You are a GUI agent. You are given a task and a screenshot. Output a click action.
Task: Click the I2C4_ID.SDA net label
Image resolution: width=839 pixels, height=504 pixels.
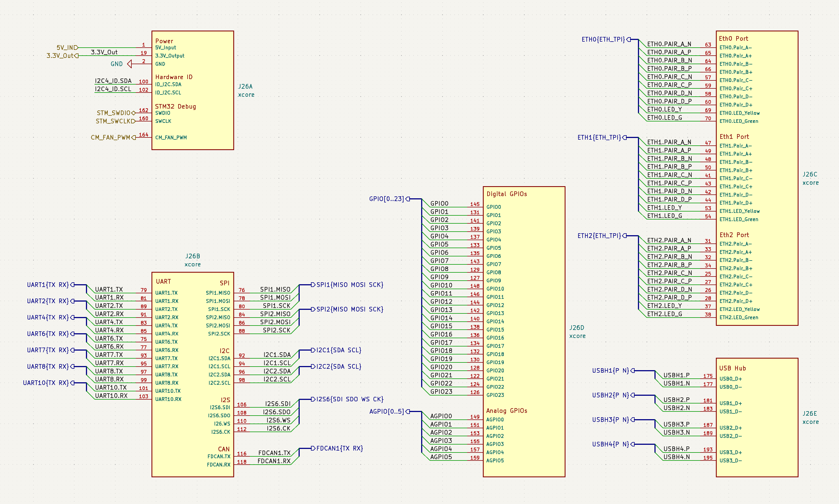click(113, 81)
